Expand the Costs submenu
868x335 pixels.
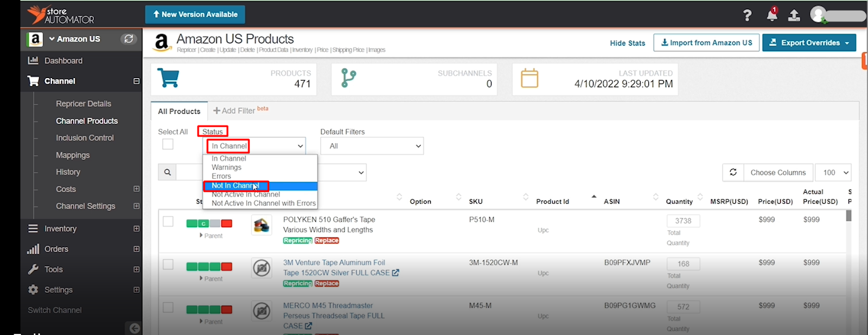136,189
